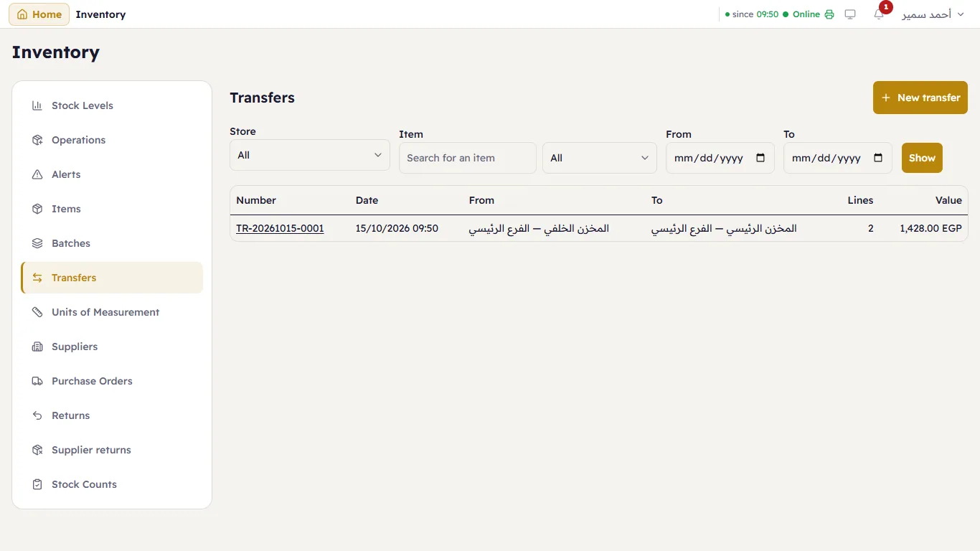
Task: Focus the Search for an item field
Action: 468,158
